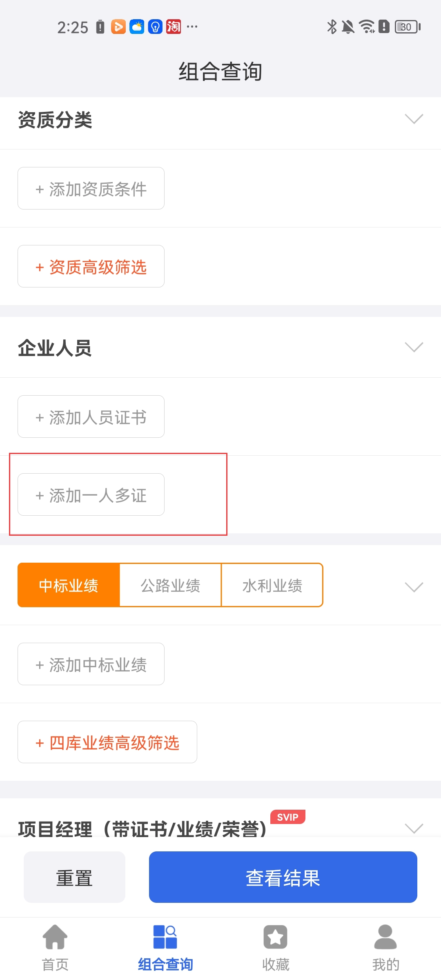Screen dimensions: 441x980
Task: Tap the Bluetooth status icon
Action: pyautogui.click(x=332, y=27)
